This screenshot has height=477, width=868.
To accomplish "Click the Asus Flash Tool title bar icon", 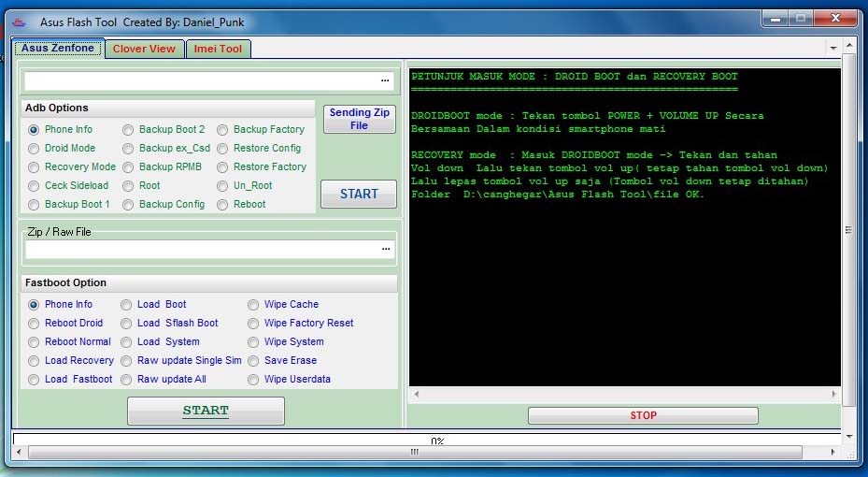I will (x=19, y=22).
